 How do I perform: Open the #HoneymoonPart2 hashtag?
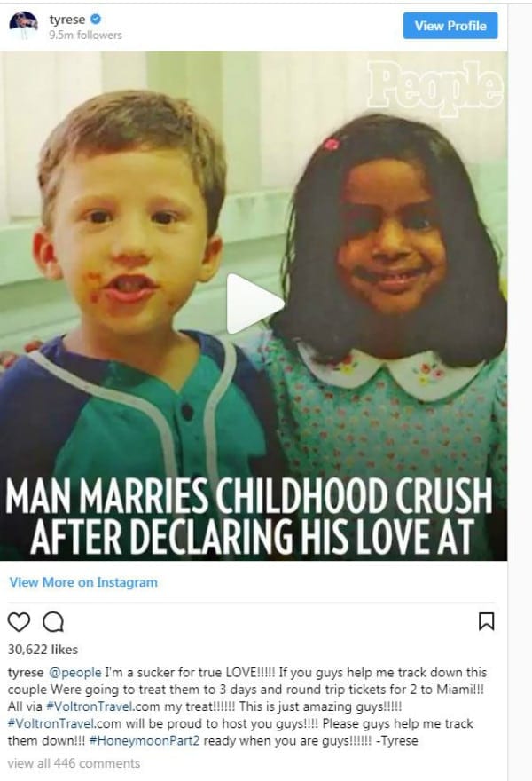coord(145,740)
